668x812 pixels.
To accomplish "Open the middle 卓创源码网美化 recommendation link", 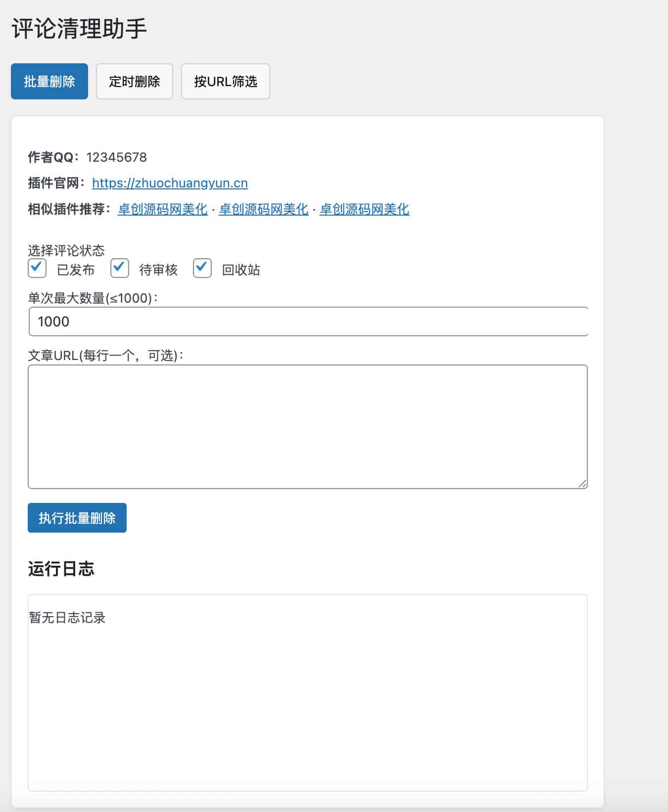I will point(264,209).
